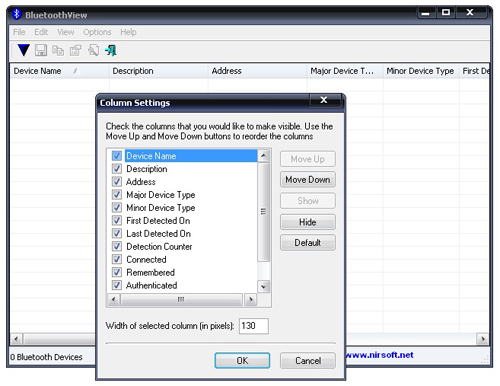Viewport: 500px width, 386px height.
Task: Click the Default button
Action: 308,243
